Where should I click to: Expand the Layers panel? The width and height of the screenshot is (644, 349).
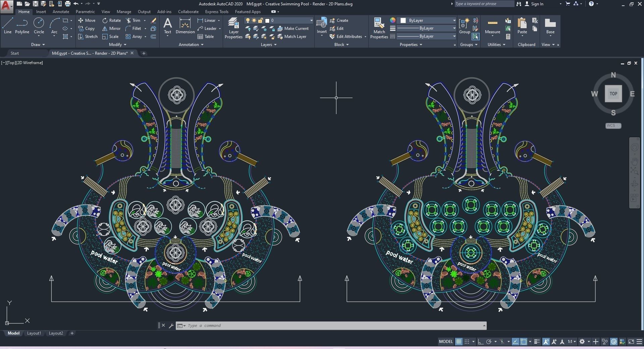[x=269, y=45]
